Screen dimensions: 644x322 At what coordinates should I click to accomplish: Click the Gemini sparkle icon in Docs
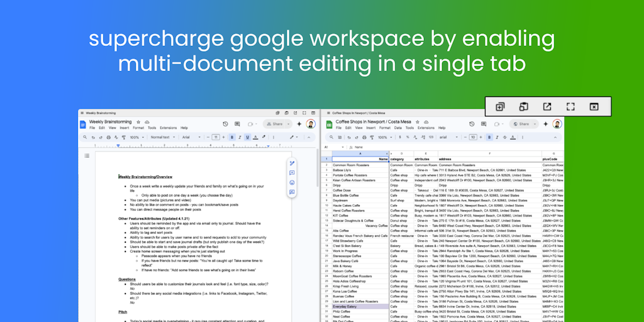(x=299, y=124)
